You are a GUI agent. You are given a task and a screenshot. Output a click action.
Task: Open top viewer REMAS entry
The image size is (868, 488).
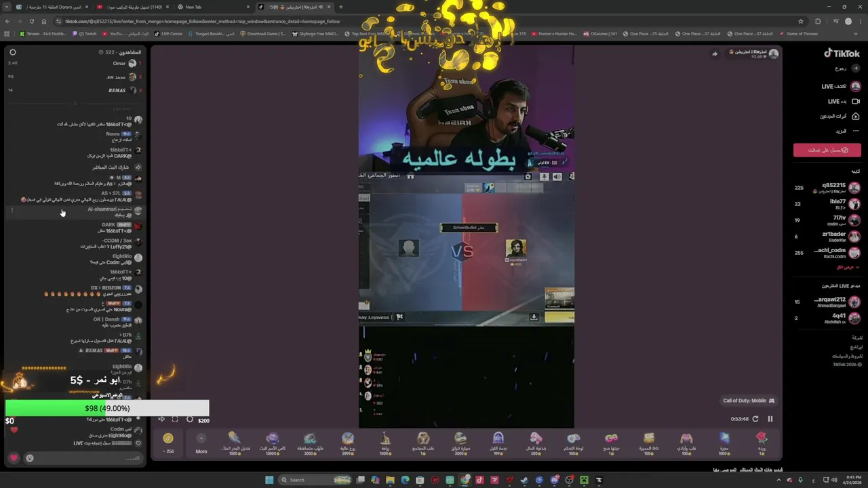(x=75, y=90)
